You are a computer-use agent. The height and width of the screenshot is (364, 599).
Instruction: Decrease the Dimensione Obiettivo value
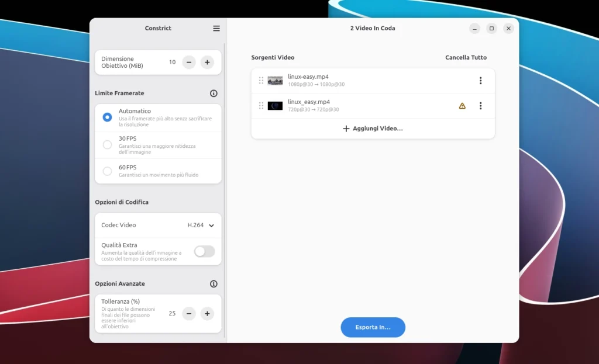point(189,63)
